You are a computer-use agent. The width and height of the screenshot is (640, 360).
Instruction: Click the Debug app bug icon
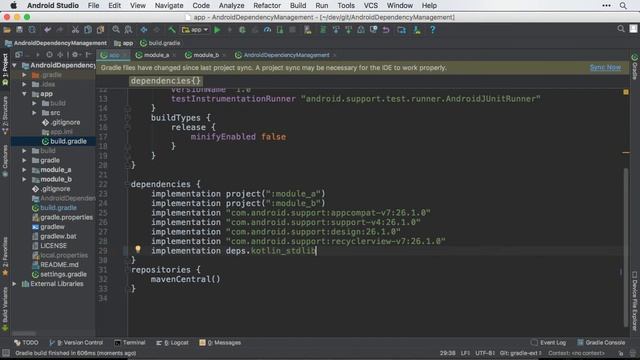242,30
